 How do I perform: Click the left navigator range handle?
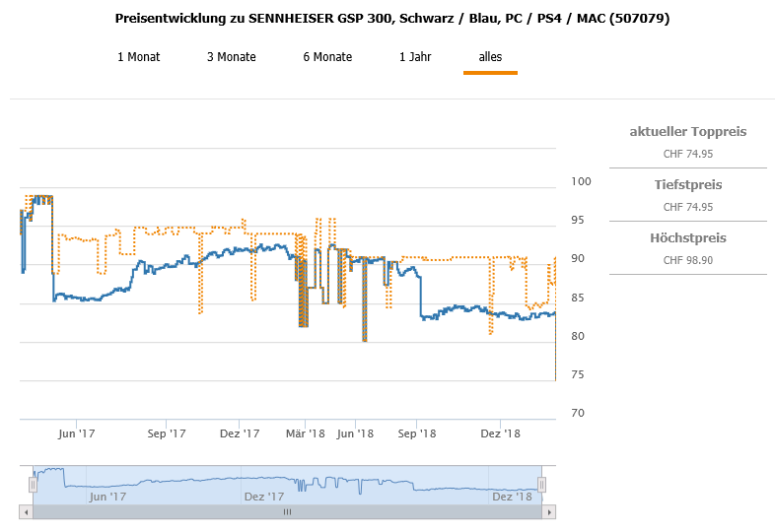pyautogui.click(x=33, y=485)
